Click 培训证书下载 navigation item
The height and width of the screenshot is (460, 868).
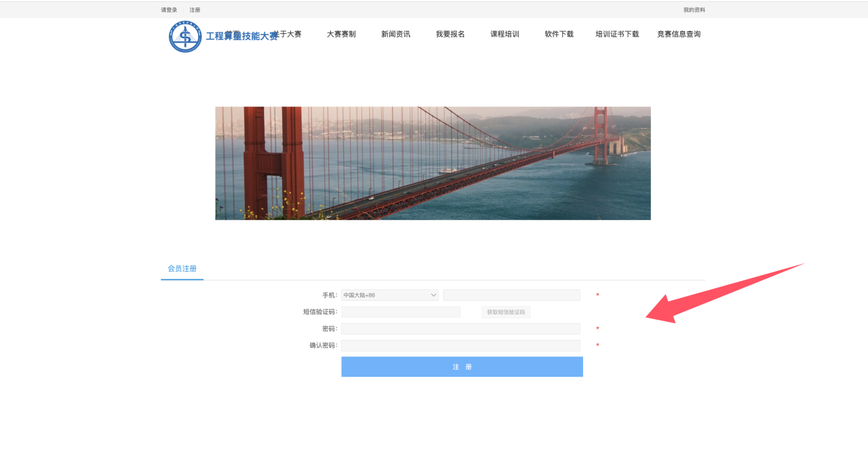[x=617, y=35]
